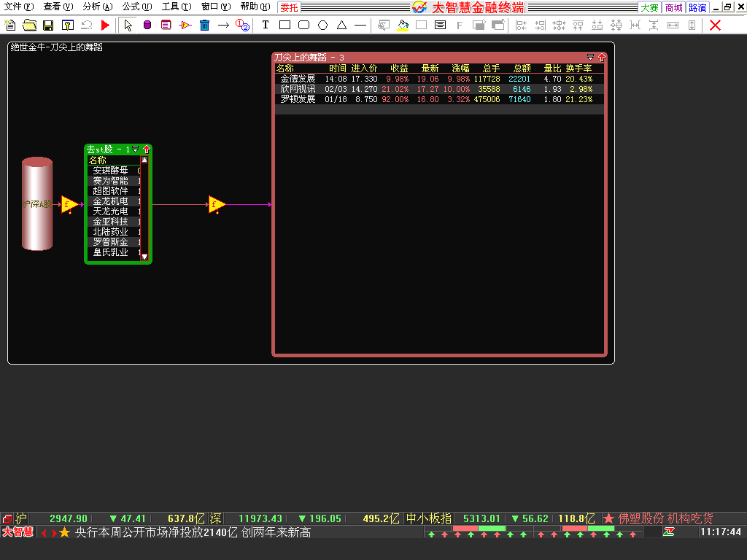Click the purple cylinder data source tool
Screen dimensions: 747x560
point(147,26)
